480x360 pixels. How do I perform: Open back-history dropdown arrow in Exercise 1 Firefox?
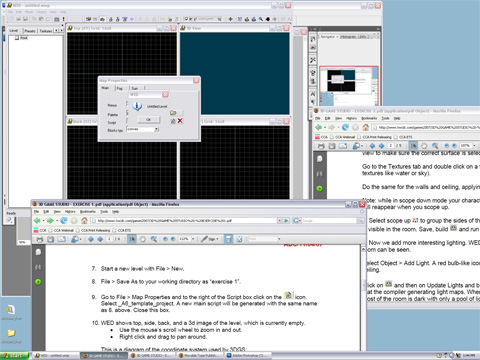coord(43,221)
